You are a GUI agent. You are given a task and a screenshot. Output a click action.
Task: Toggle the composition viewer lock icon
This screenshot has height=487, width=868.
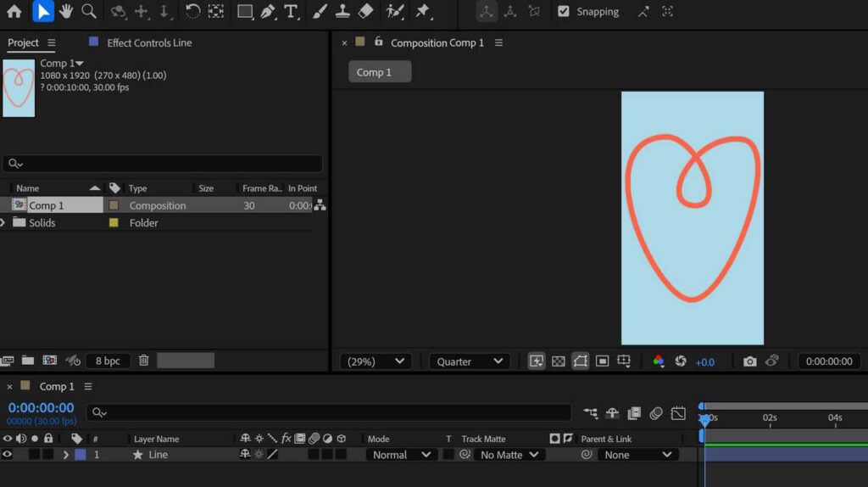[x=378, y=42]
